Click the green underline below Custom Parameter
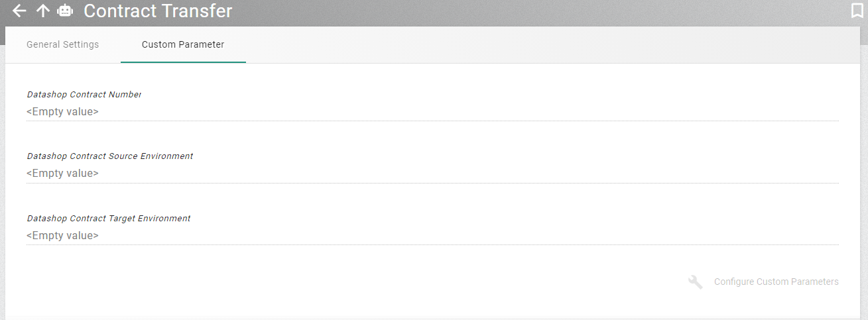The image size is (868, 320). [183, 62]
